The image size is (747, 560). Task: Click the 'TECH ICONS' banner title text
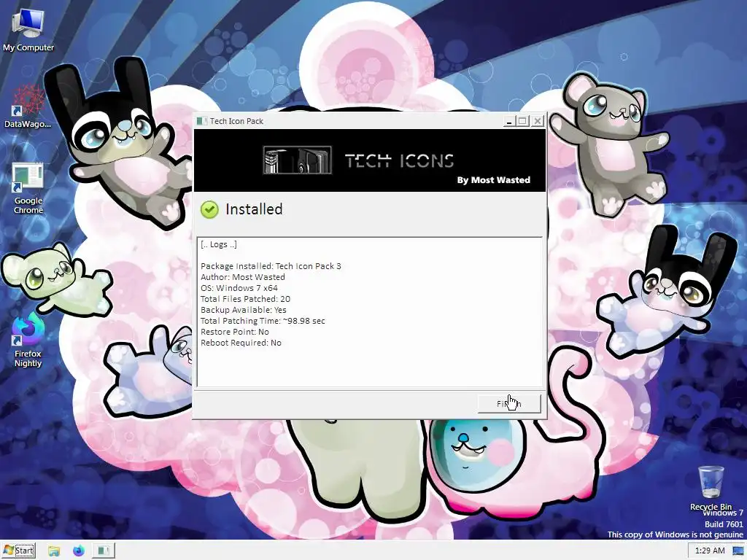pos(399,161)
